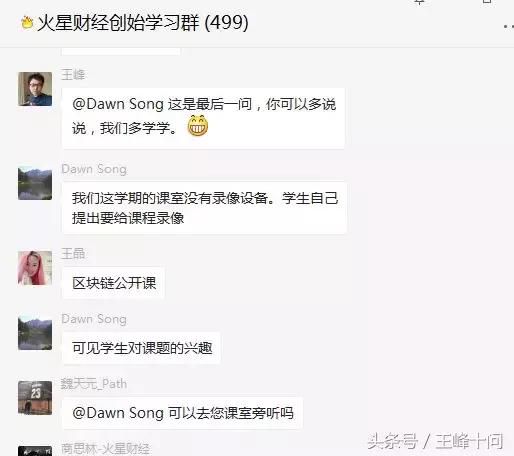Screen dimensions: 514x456
Task: Select 王峰's message mentioning @Dawn Song
Action: (203, 118)
